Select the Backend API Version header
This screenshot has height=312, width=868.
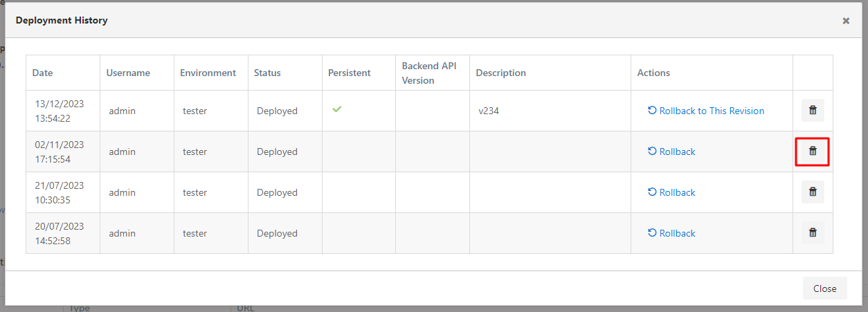[x=429, y=73]
